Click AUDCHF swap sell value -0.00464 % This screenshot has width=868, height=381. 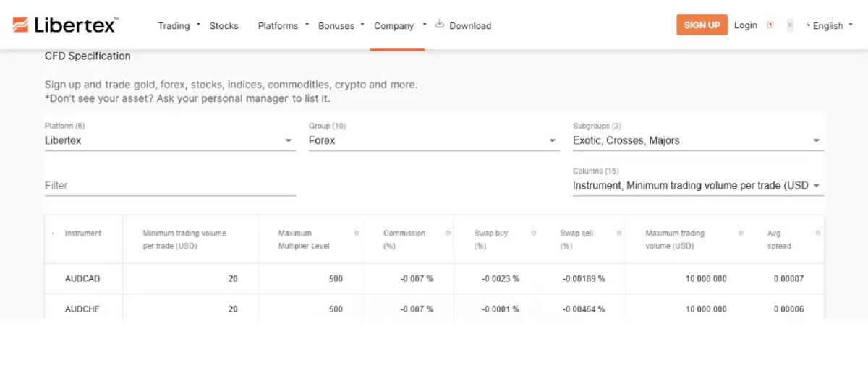[584, 309]
